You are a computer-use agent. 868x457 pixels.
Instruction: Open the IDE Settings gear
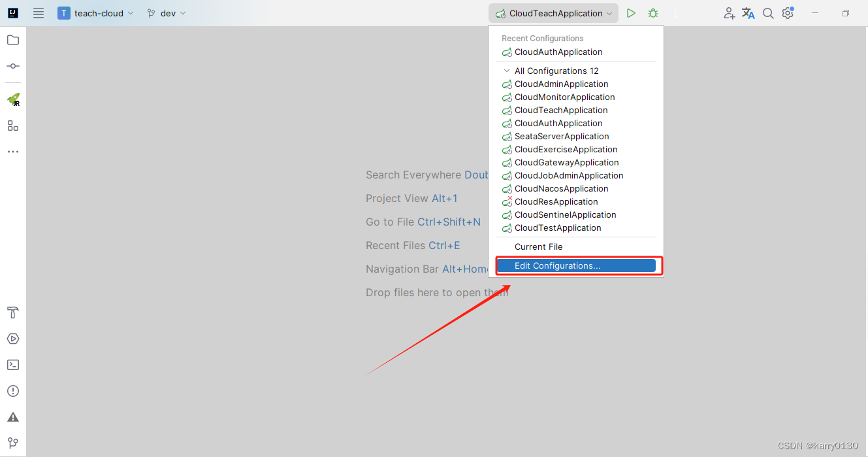(x=788, y=12)
